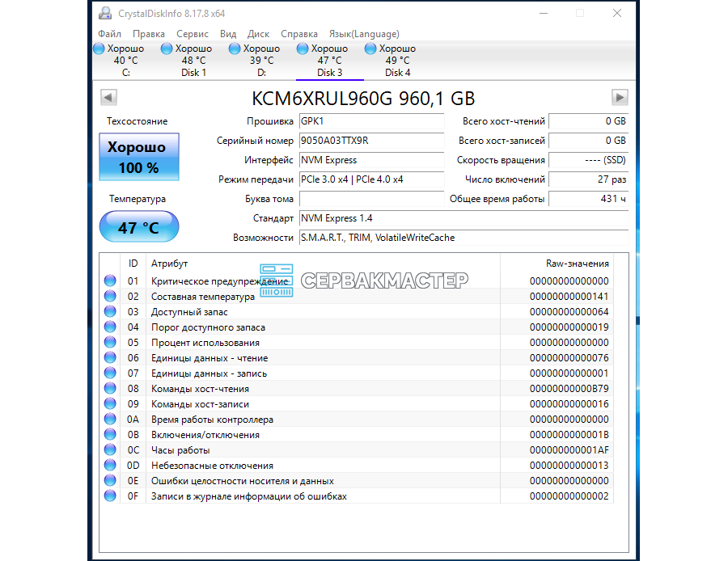
Task: Open the Язык(Language) menu
Action: (364, 34)
